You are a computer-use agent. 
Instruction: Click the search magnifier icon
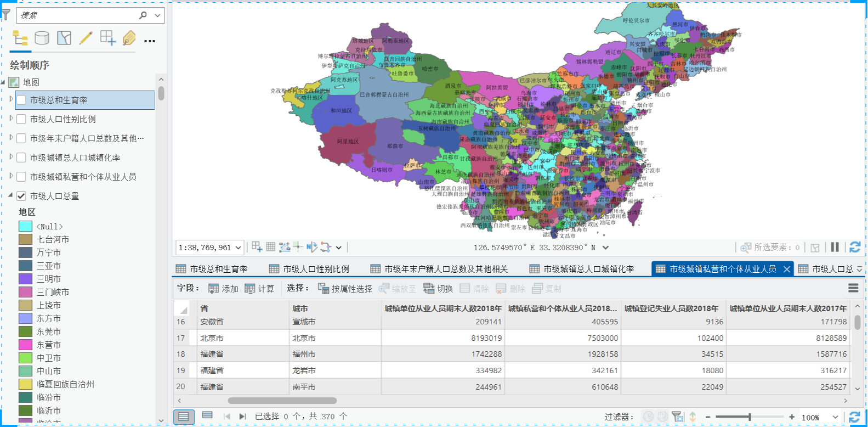[143, 15]
